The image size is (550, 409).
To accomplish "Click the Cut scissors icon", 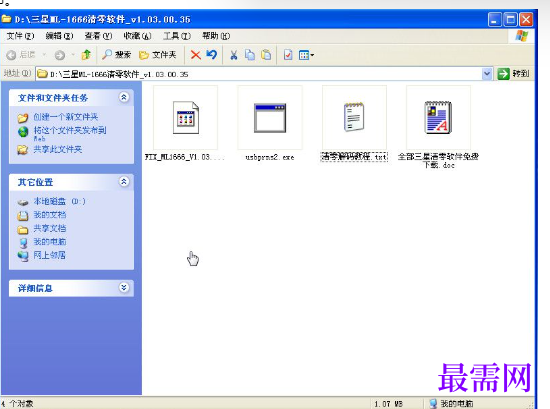I will coord(234,55).
